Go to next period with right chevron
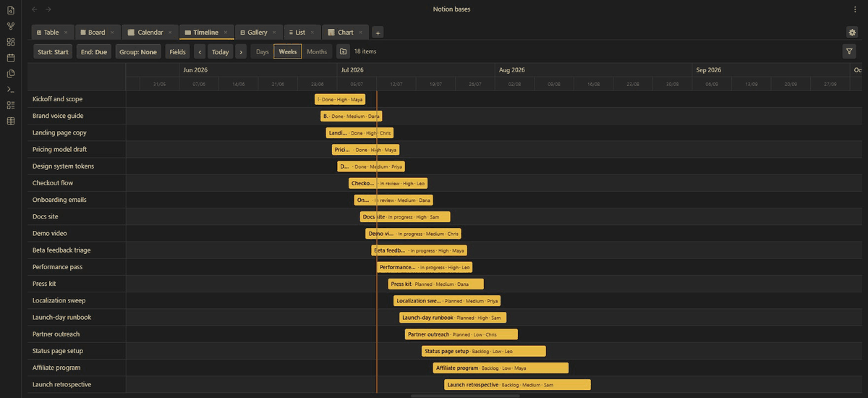The image size is (868, 398). [241, 51]
